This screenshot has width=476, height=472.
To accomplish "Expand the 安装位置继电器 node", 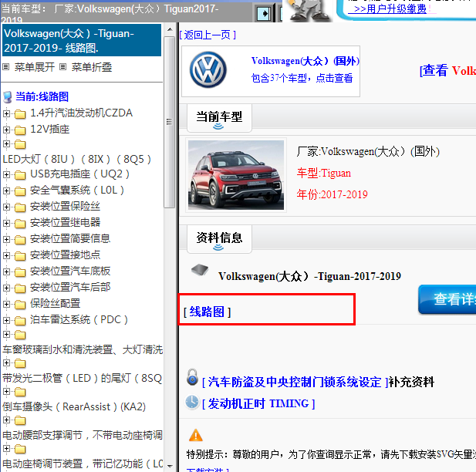I will (6, 223).
